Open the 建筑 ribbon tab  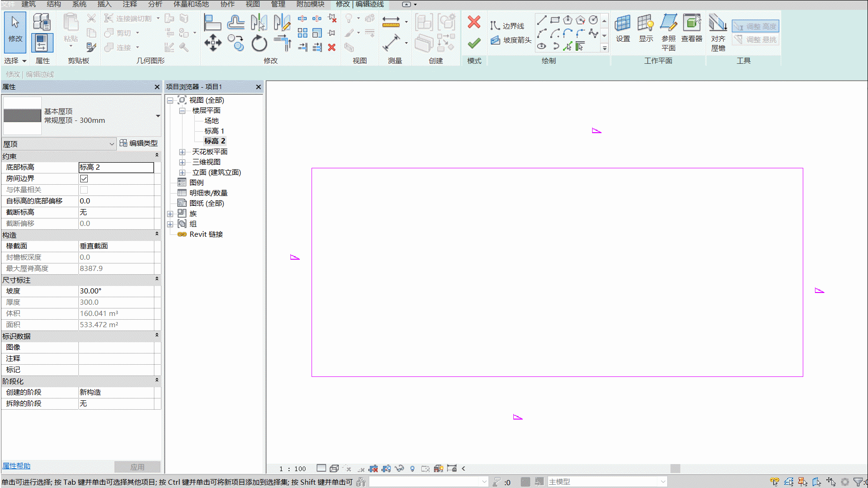click(x=29, y=4)
